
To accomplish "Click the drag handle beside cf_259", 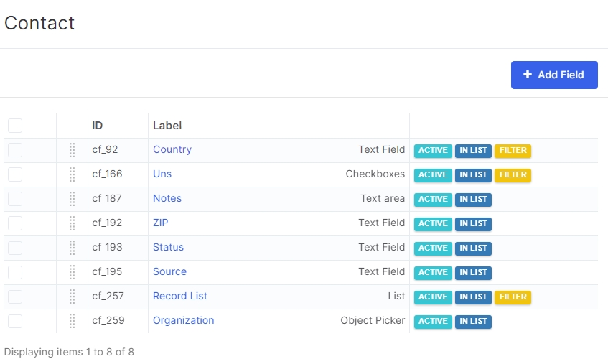I will click(72, 321).
